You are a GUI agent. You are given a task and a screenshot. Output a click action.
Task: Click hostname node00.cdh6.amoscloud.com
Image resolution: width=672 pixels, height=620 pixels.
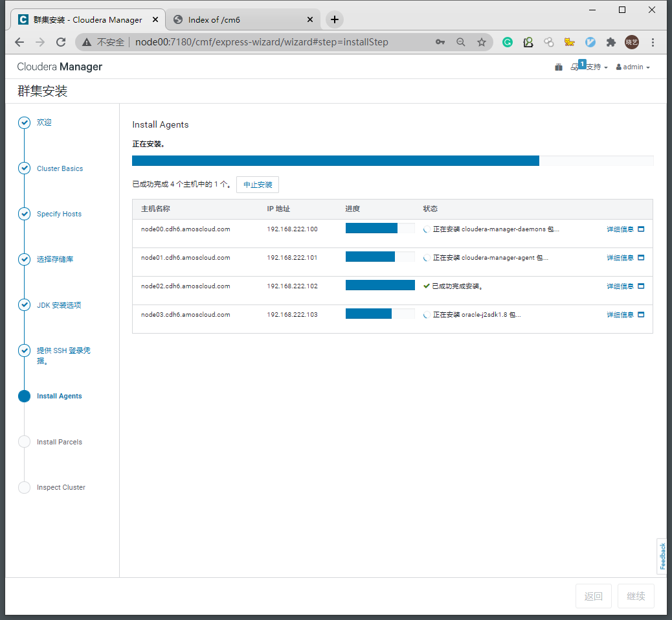(x=186, y=229)
